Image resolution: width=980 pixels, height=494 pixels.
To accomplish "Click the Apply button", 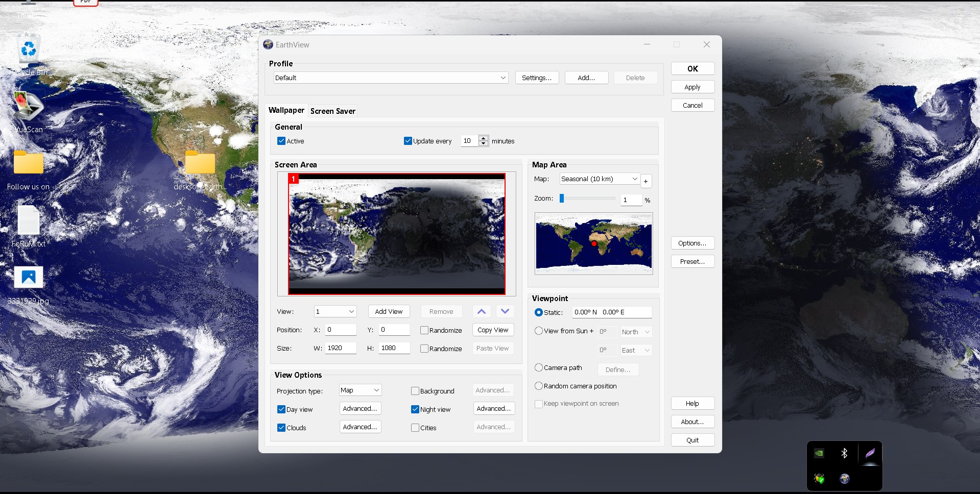I will [x=692, y=87].
